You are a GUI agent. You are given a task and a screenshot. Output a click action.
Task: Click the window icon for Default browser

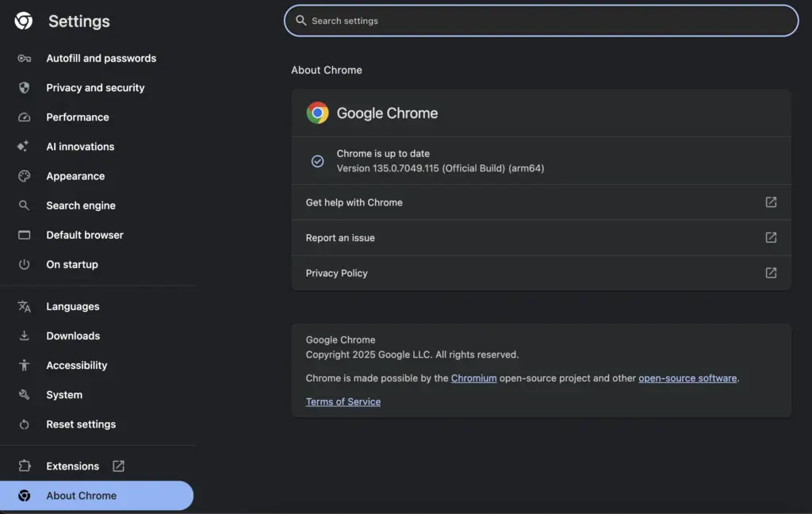tap(24, 235)
